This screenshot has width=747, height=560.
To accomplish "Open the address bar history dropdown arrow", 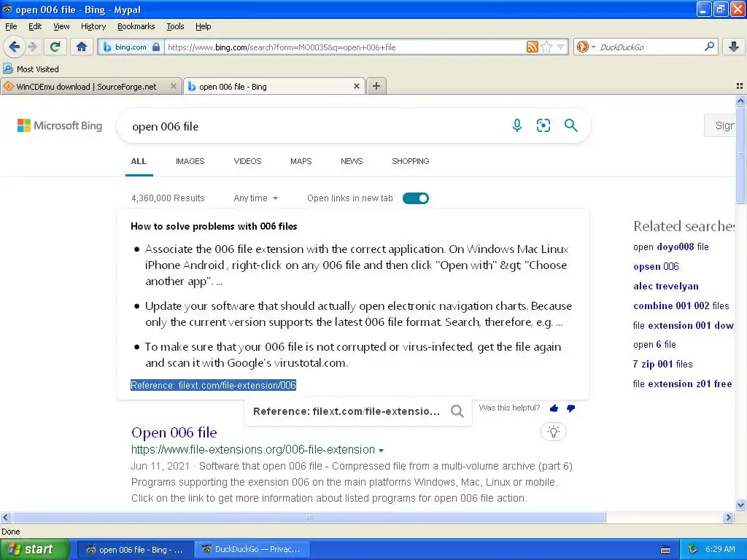I will click(x=560, y=47).
